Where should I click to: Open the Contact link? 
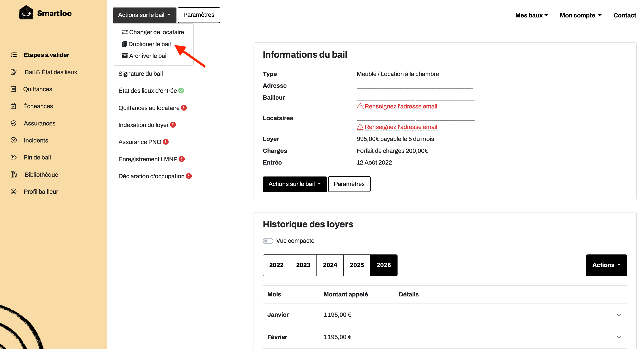625,15
